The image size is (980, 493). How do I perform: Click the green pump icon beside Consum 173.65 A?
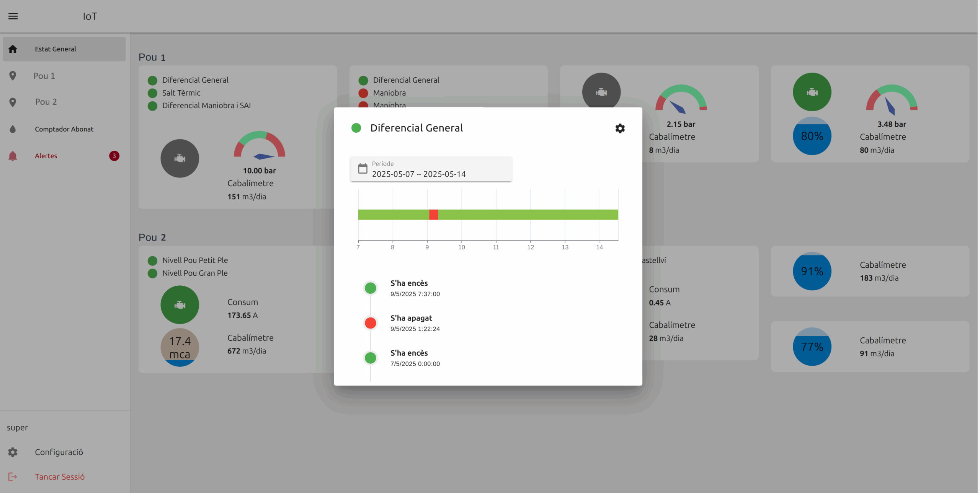pos(180,305)
